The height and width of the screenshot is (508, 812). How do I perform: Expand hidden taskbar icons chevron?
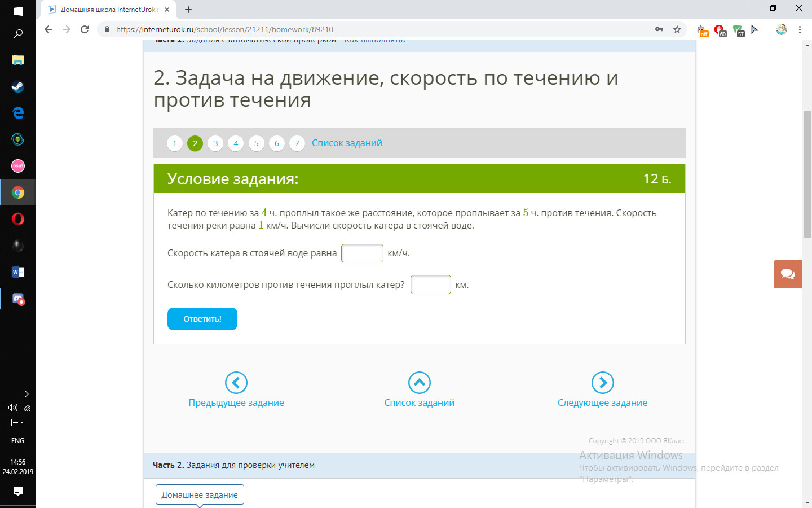pyautogui.click(x=26, y=394)
